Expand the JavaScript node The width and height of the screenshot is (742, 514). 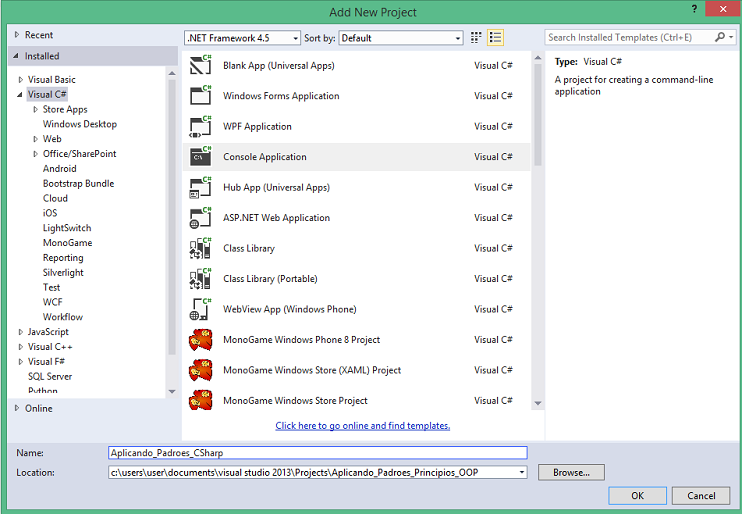point(20,332)
